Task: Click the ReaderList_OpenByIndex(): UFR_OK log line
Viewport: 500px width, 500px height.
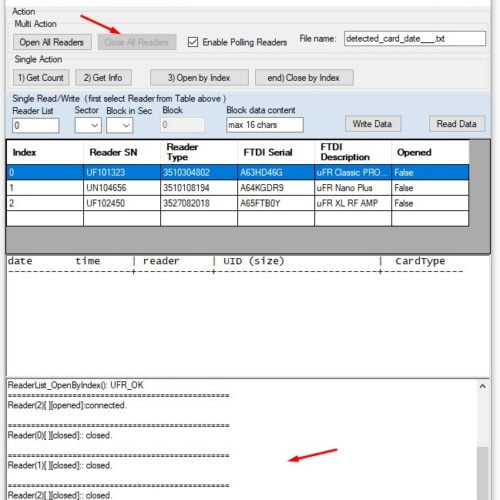Action: 76,385
